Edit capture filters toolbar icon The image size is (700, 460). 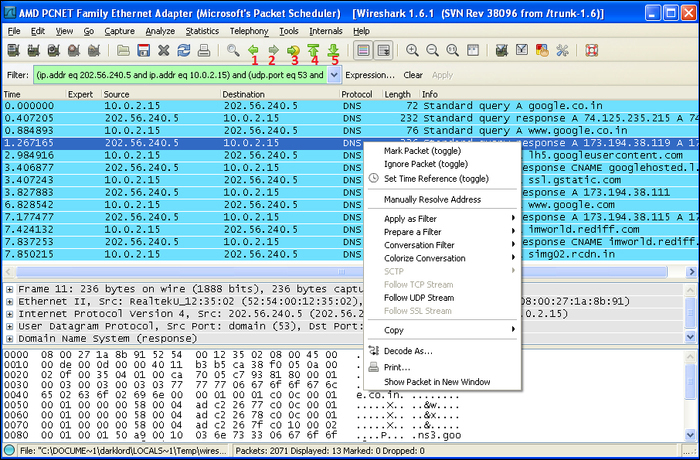(x=502, y=50)
